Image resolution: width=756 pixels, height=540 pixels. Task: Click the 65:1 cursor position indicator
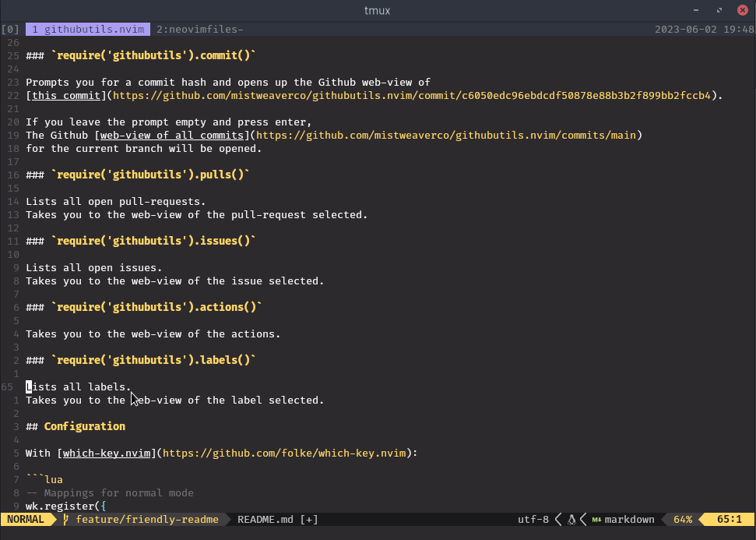tap(730, 520)
